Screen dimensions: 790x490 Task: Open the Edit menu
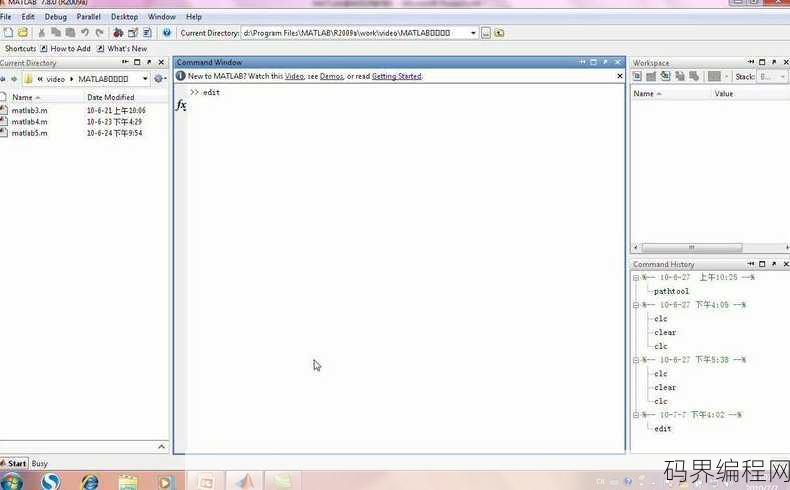(x=28, y=17)
